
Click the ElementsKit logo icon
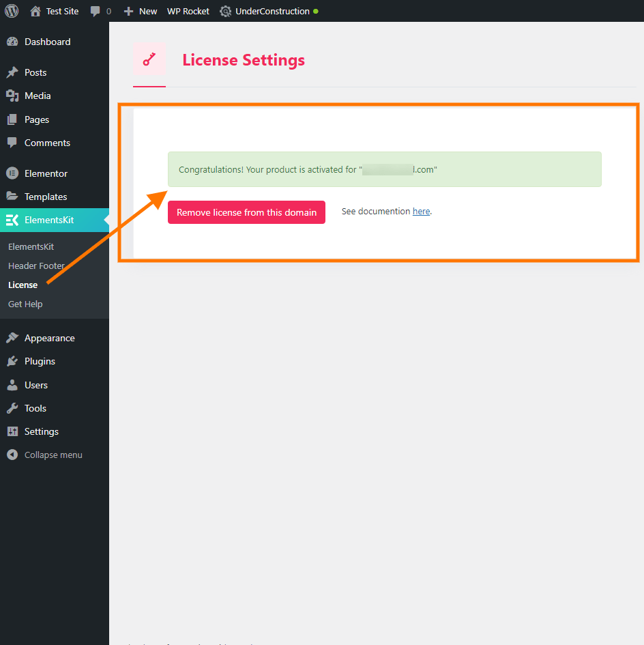(12, 220)
